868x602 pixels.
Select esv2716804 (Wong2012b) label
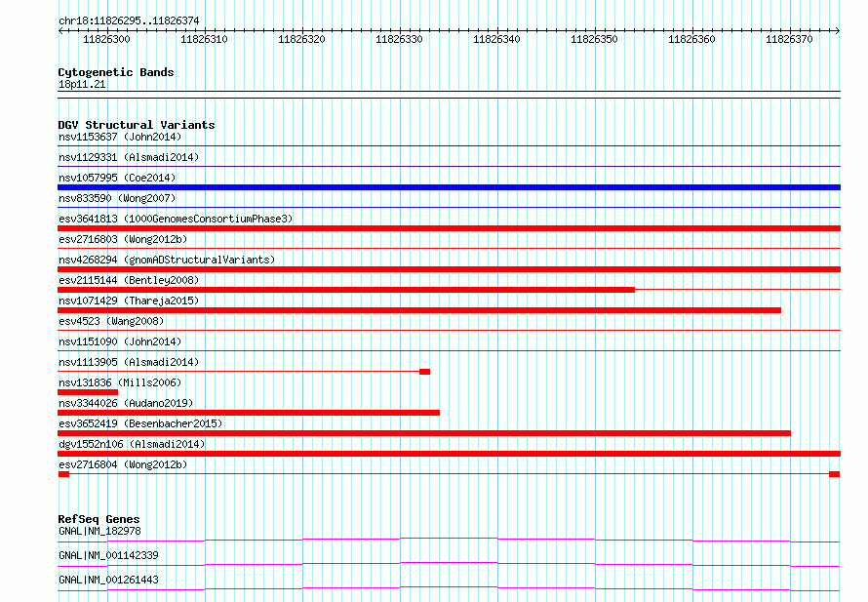click(123, 464)
